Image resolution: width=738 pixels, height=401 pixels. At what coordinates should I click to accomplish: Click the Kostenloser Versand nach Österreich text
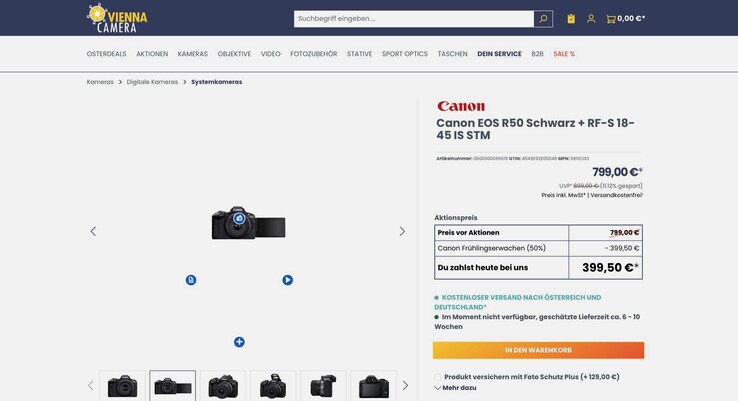pyautogui.click(x=518, y=302)
